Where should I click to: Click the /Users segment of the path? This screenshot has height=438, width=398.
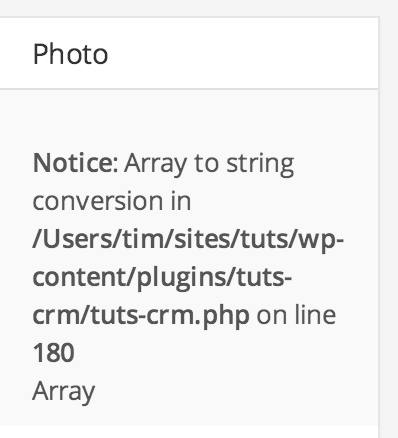pyautogui.click(x=74, y=240)
